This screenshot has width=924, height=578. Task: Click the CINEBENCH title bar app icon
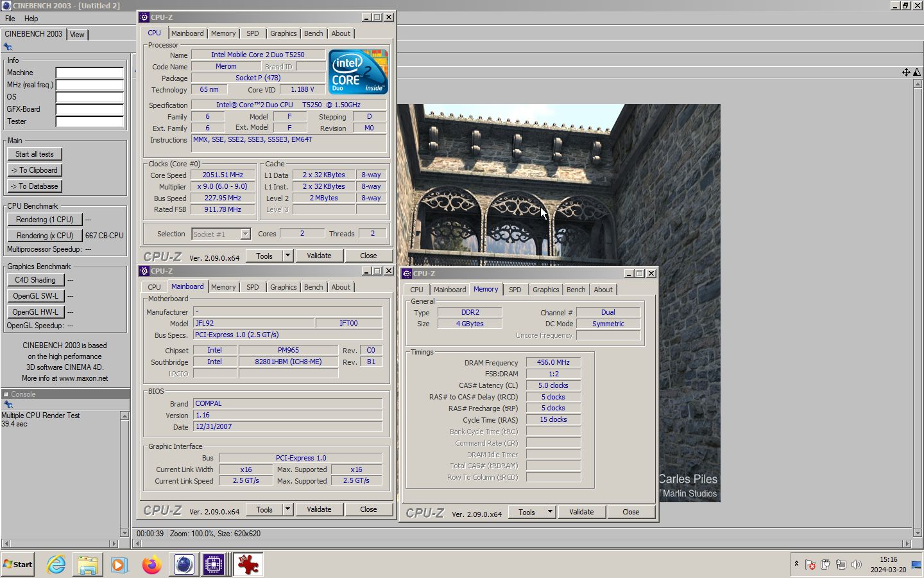[x=6, y=5]
